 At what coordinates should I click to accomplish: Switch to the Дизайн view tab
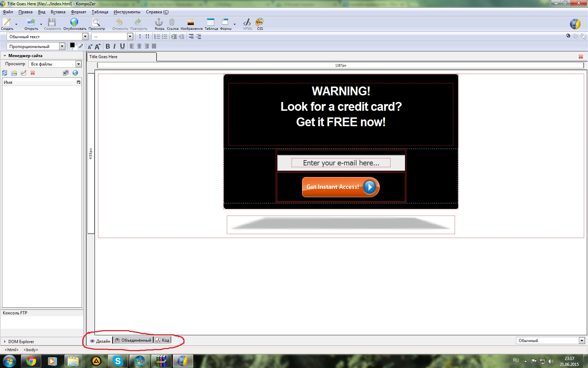tap(100, 341)
